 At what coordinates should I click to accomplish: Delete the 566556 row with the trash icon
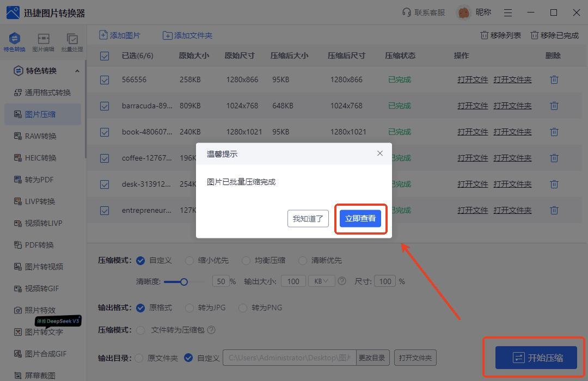[x=554, y=79]
